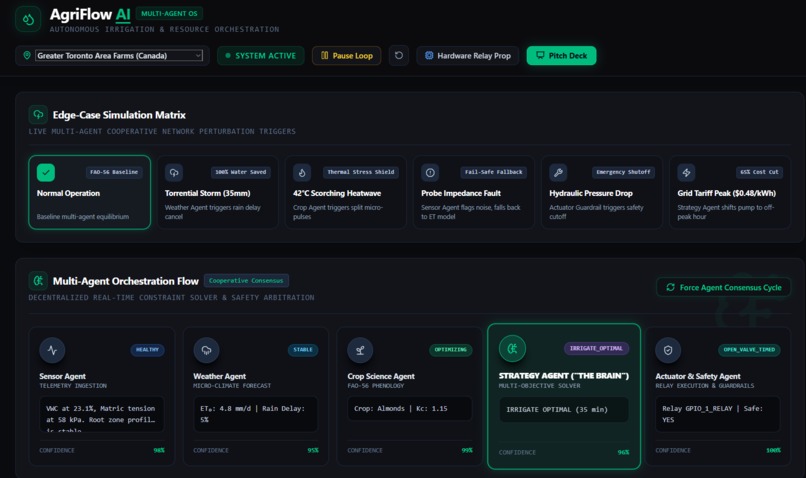Click the Hydraulic Pressure Drop wrench icon
This screenshot has height=478, width=806.
(x=558, y=172)
